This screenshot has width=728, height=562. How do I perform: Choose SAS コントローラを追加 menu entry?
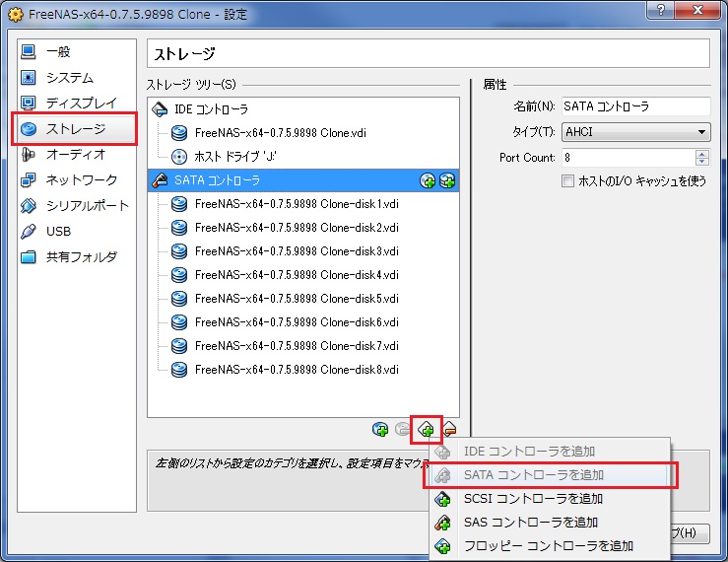pos(550,523)
